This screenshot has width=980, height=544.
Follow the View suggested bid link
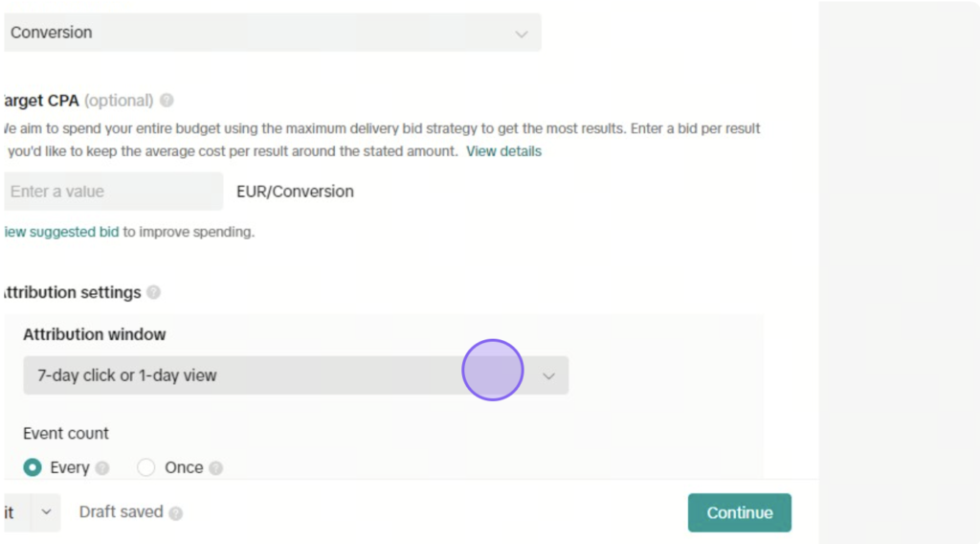tap(61, 232)
